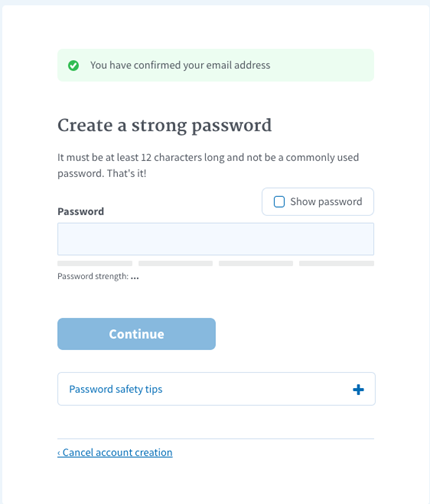Follow the Cancel account creation link
The image size is (430, 504).
click(115, 452)
